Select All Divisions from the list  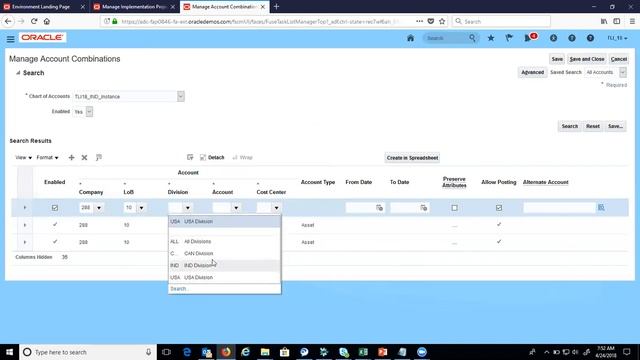[224, 242]
